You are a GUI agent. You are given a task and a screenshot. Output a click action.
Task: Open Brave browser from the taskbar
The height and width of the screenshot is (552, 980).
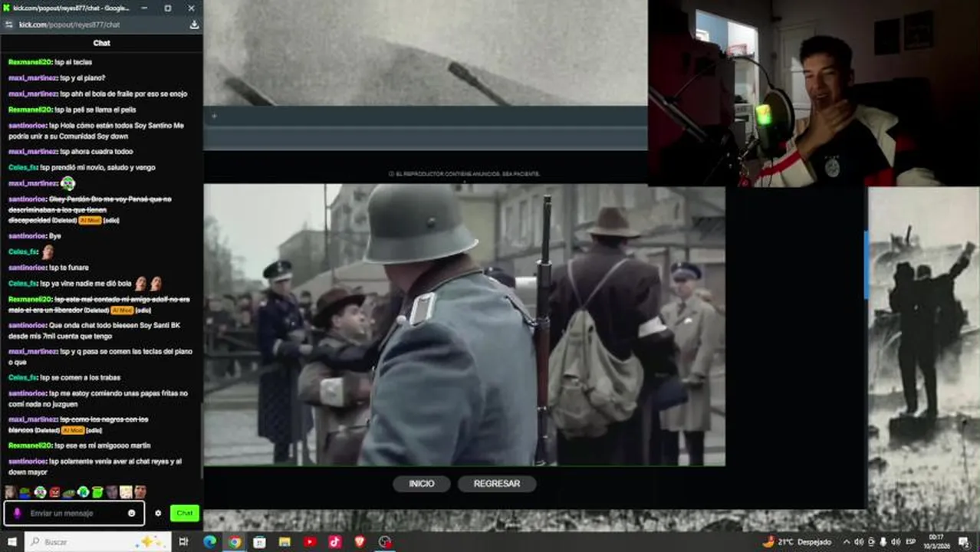360,541
